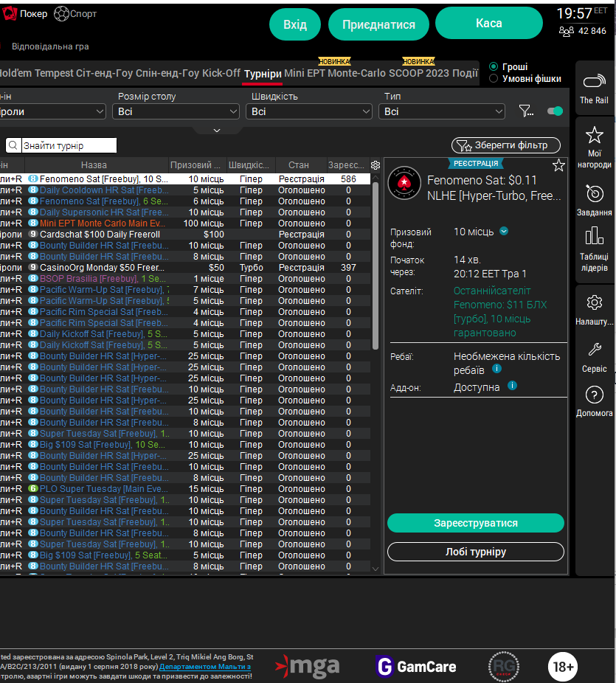Select PLO Super Tuesday [Main Event row
Screen dimensions: 616x683
[x=185, y=489]
